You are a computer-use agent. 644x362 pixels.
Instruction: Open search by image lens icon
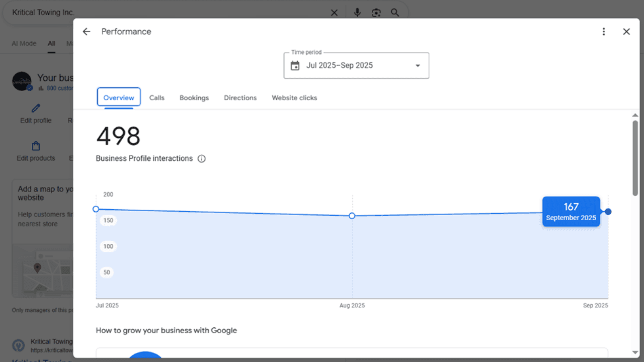point(376,13)
